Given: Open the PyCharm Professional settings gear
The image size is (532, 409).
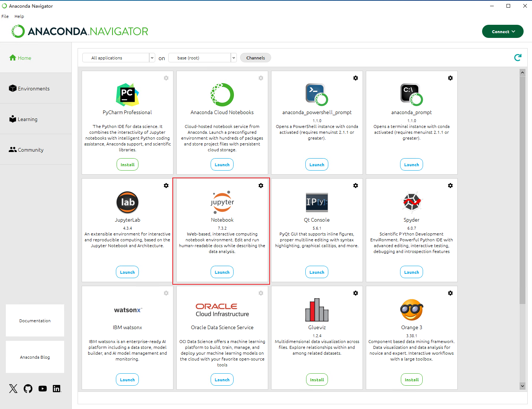Looking at the screenshot, I should (166, 78).
